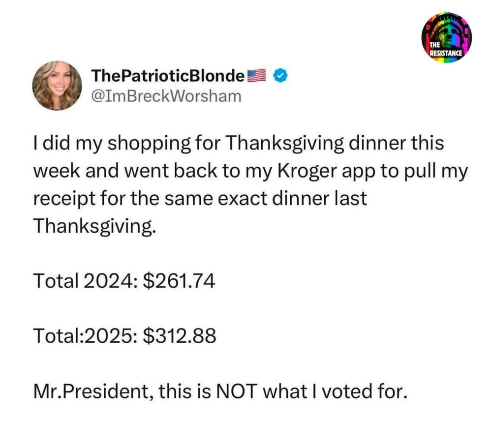Open the @ImBreckWorsham handle link
Viewport: 492px width, 448px height.
(166, 96)
